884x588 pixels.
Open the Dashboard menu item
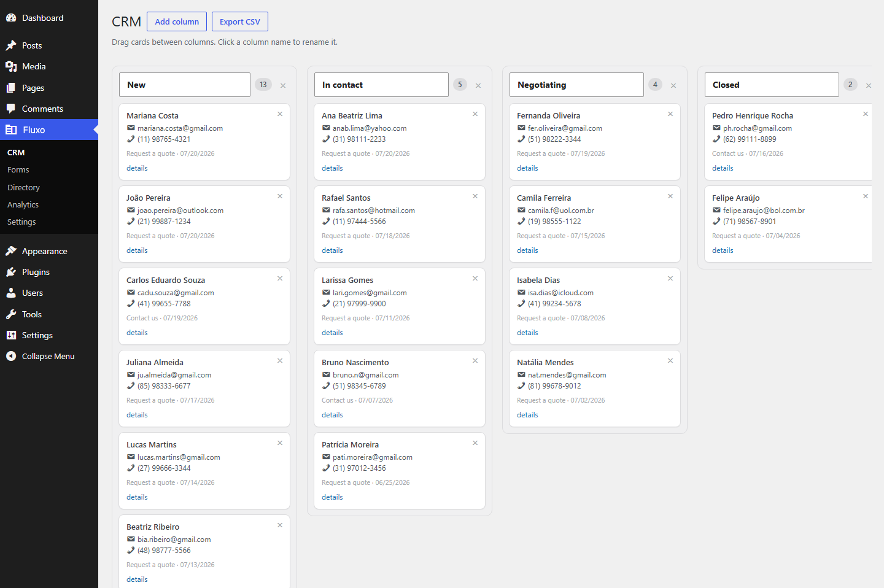[49, 18]
